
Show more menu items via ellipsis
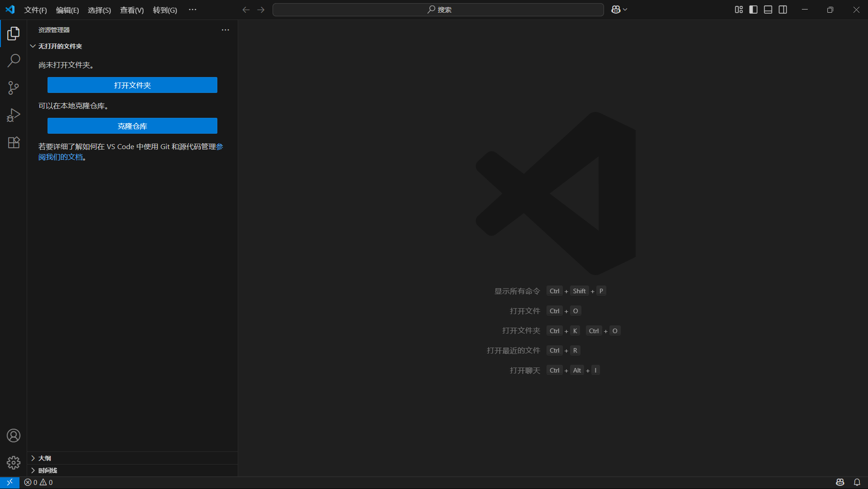pyautogui.click(x=192, y=10)
